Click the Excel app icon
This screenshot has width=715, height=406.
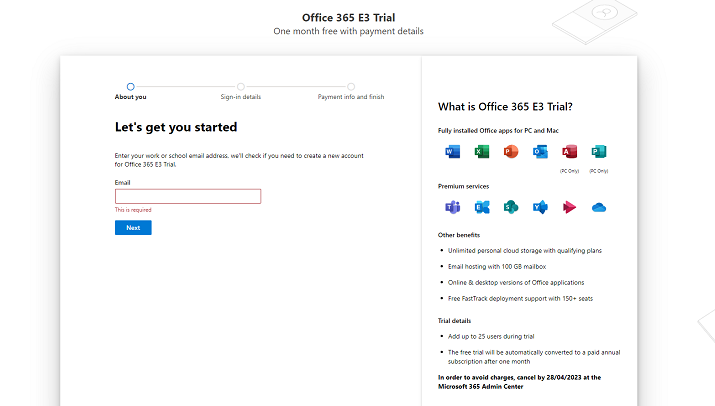(482, 151)
